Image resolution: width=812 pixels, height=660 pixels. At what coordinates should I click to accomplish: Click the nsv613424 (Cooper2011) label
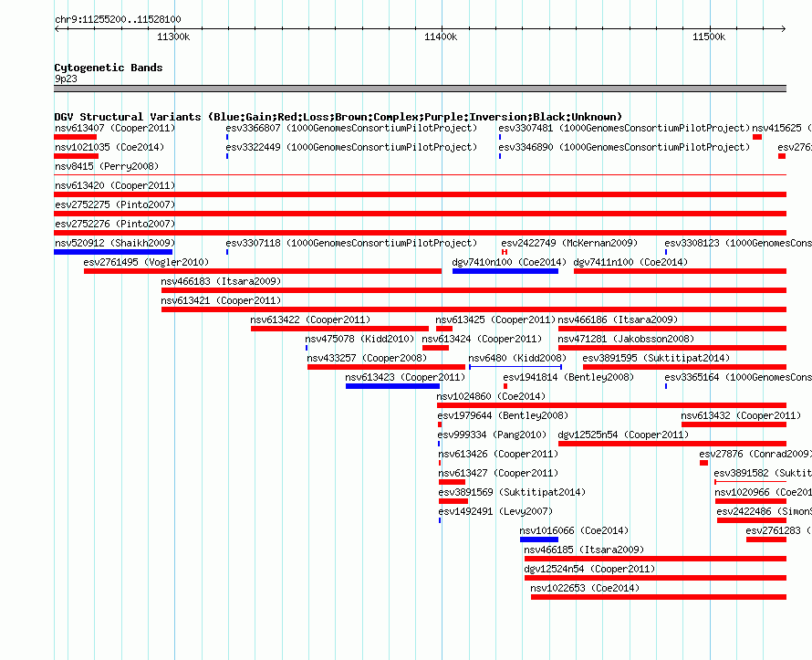point(482,339)
